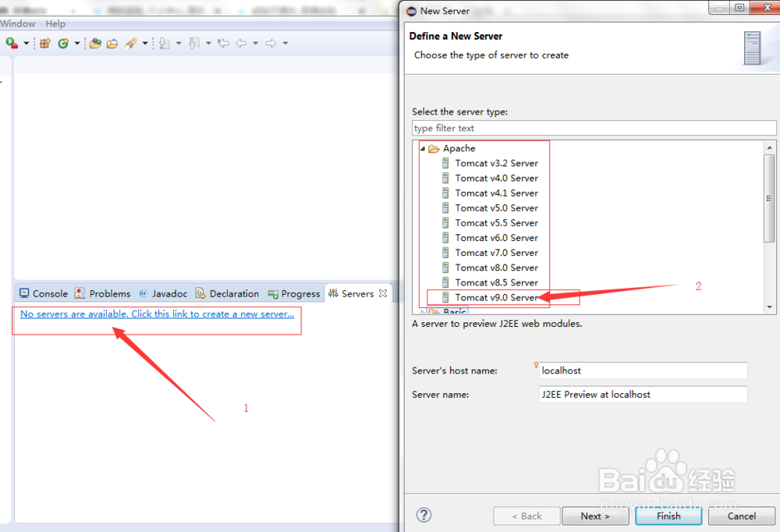Open the Run tool dropdown arrow

pyautogui.click(x=27, y=44)
